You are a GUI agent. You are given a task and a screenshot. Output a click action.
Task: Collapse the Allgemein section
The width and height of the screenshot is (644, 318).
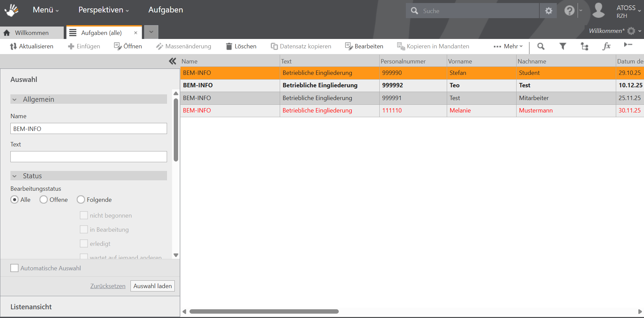[x=15, y=99]
